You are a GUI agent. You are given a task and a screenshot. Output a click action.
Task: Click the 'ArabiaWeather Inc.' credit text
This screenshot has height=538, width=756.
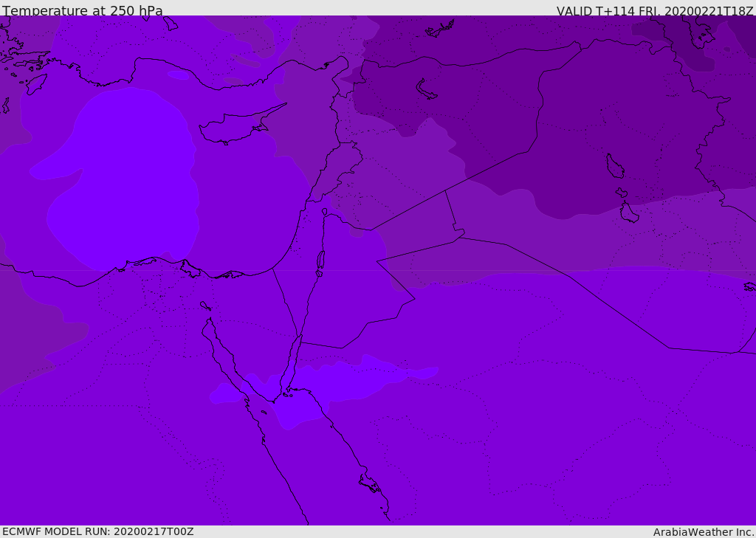704,532
